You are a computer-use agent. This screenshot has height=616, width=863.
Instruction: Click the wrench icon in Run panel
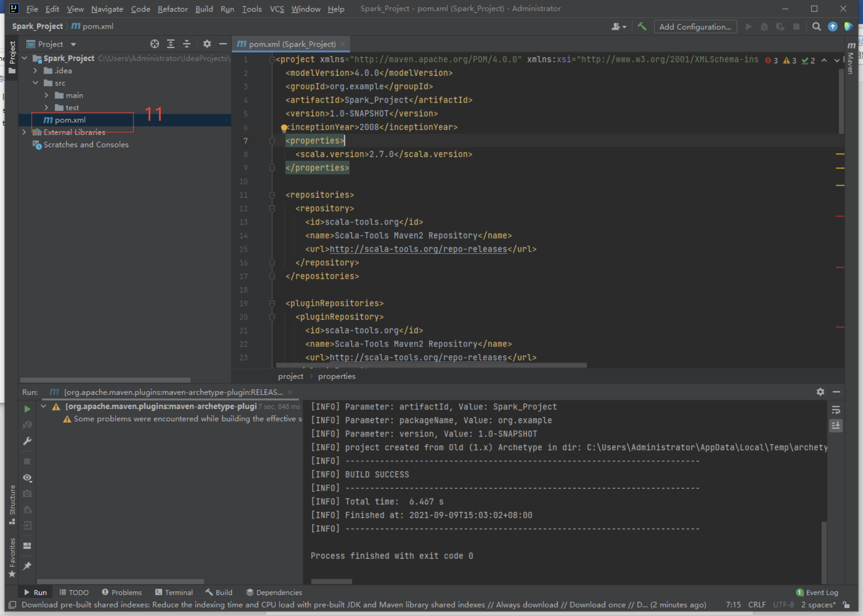click(x=27, y=441)
